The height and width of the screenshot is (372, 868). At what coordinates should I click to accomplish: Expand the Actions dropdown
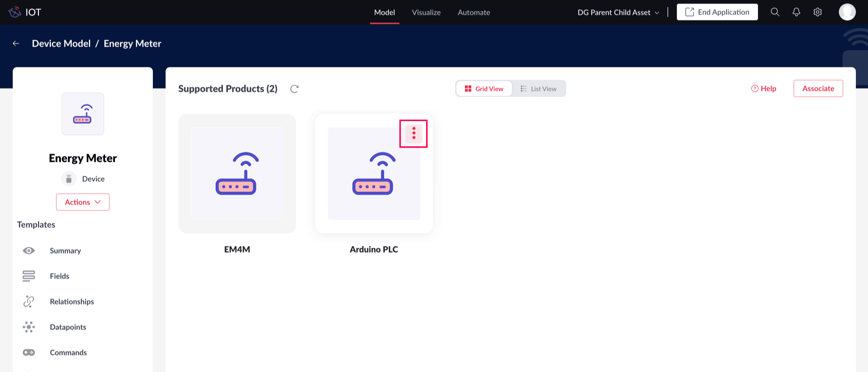[82, 202]
